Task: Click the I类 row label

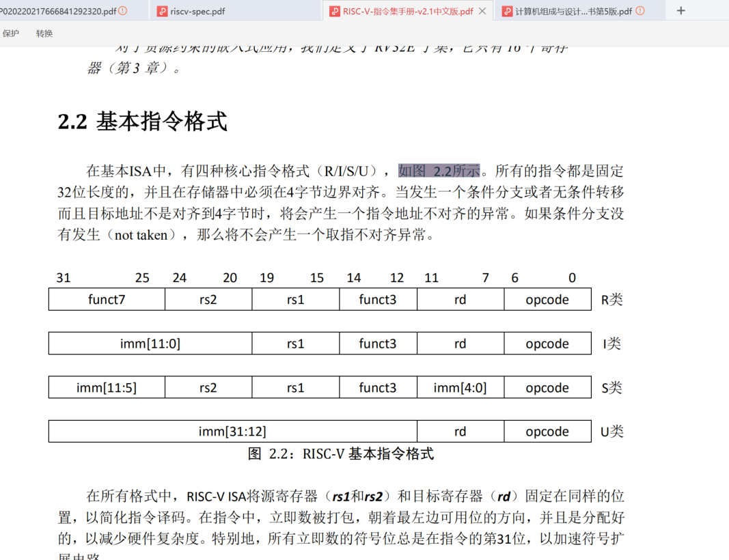Action: click(x=612, y=344)
